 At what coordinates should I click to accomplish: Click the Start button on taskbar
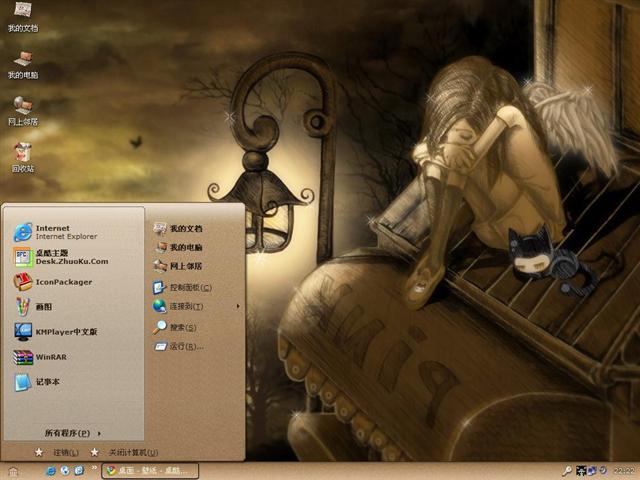[x=13, y=472]
